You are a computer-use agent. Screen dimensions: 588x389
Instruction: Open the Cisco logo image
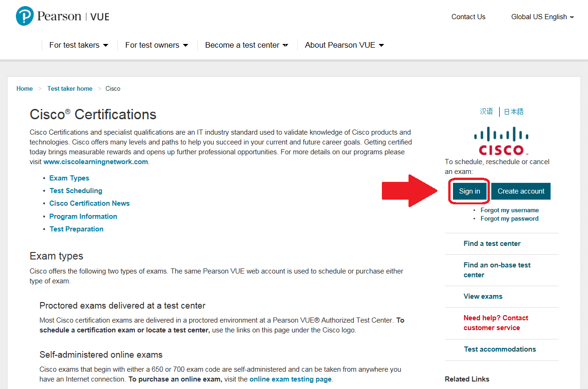pos(501,141)
